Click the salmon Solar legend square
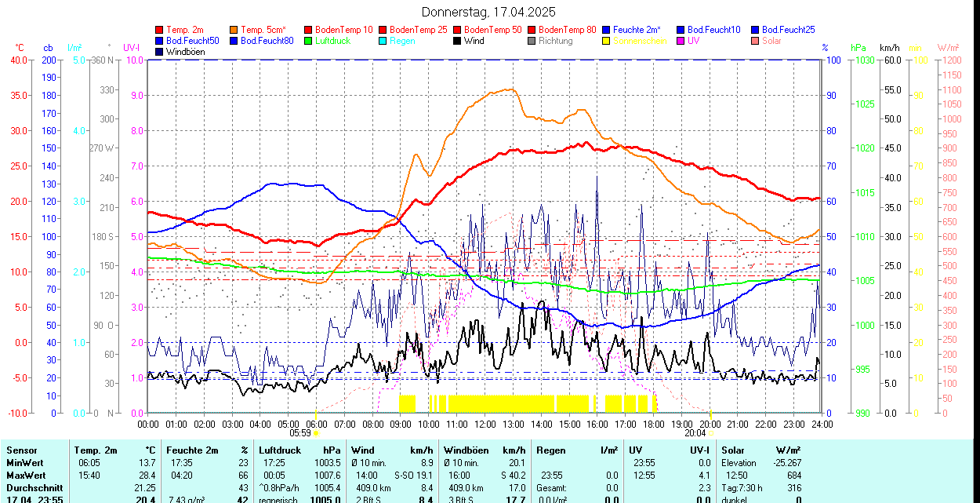 (x=755, y=41)
